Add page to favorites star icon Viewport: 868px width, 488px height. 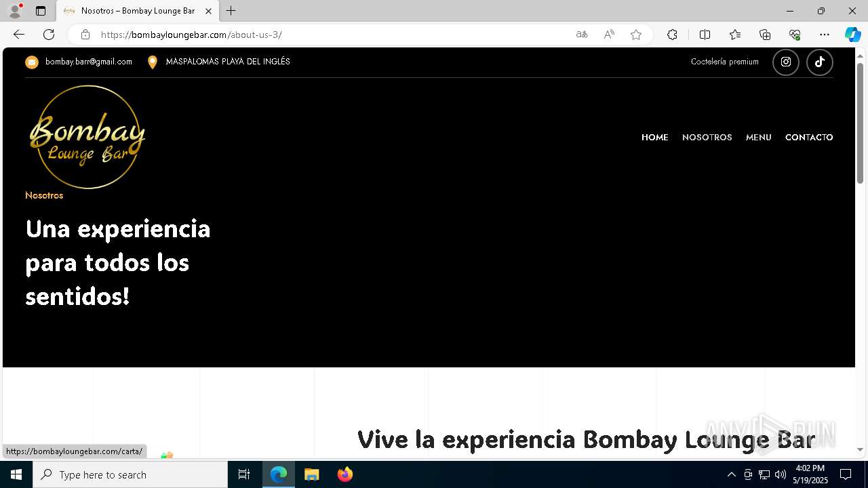tap(636, 35)
